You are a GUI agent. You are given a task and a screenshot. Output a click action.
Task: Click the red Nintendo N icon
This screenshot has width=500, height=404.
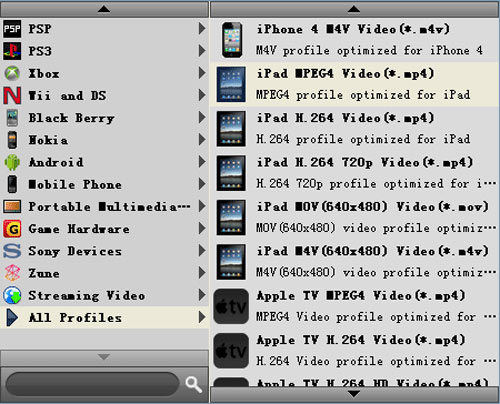click(12, 96)
